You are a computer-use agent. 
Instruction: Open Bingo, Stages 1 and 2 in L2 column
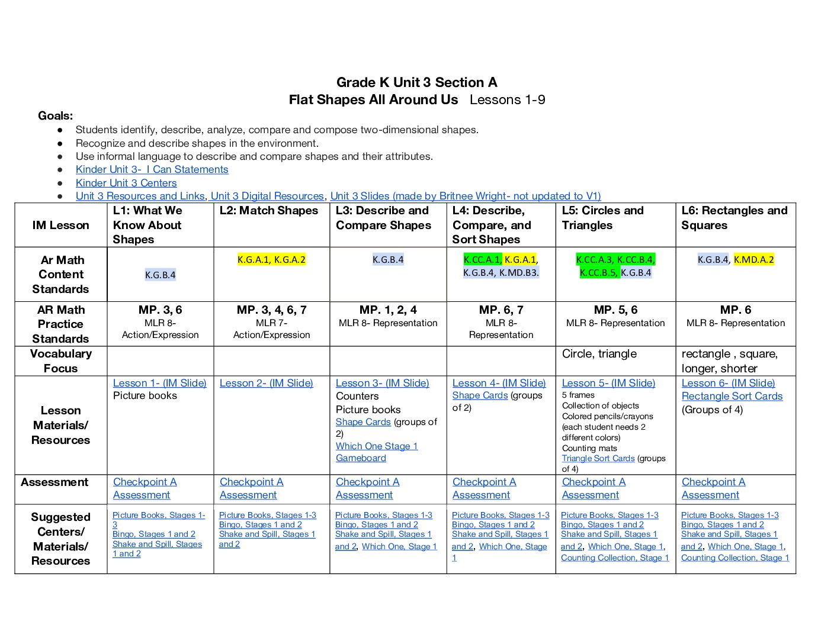(x=261, y=524)
